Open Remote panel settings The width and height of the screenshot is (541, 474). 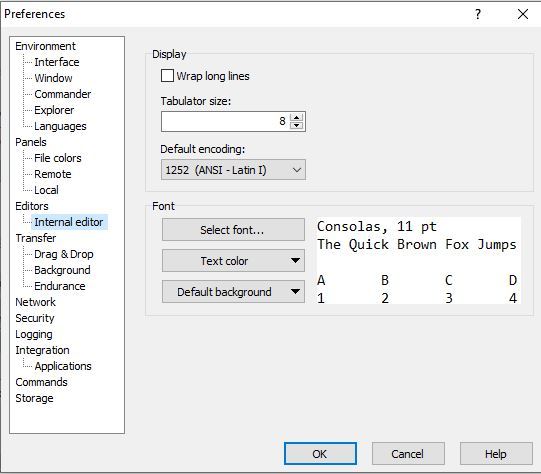53,174
